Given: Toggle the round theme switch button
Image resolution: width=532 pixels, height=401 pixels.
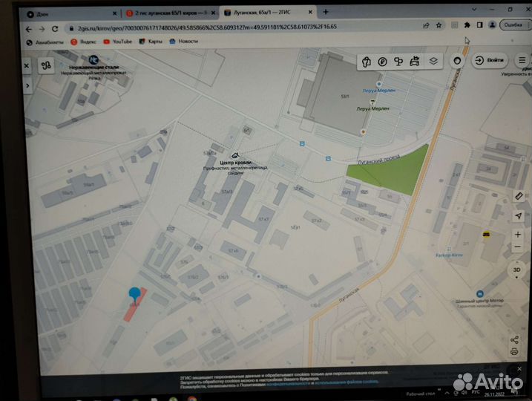Looking at the screenshot, I should click(x=457, y=61).
